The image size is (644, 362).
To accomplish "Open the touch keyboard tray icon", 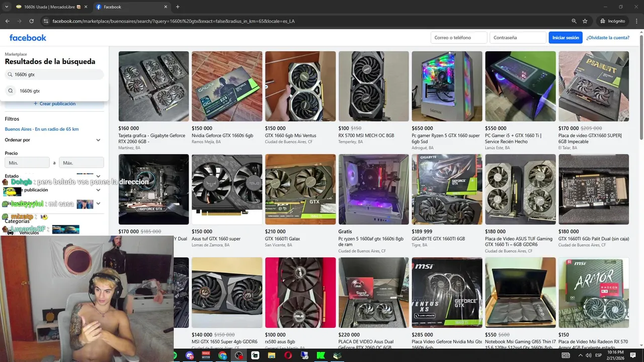I will pyautogui.click(x=566, y=355).
